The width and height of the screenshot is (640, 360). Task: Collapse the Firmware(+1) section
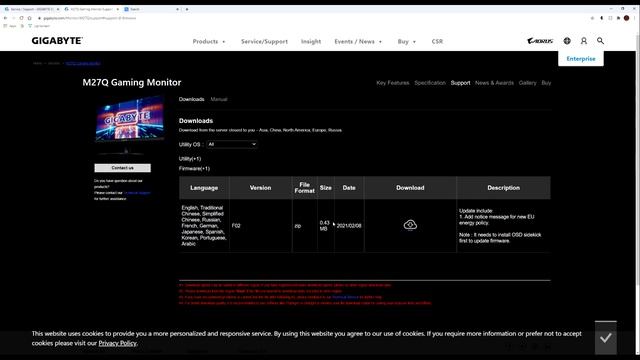tap(194, 169)
